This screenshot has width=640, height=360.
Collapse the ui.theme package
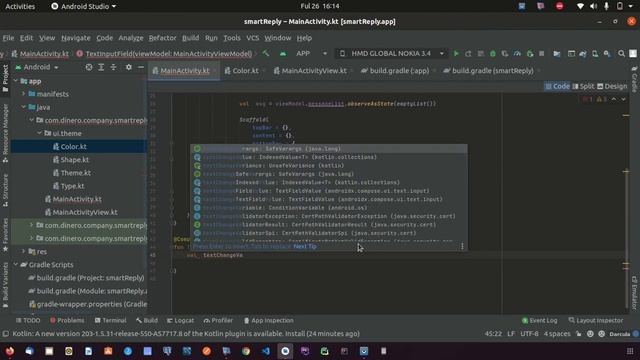pyautogui.click(x=40, y=133)
